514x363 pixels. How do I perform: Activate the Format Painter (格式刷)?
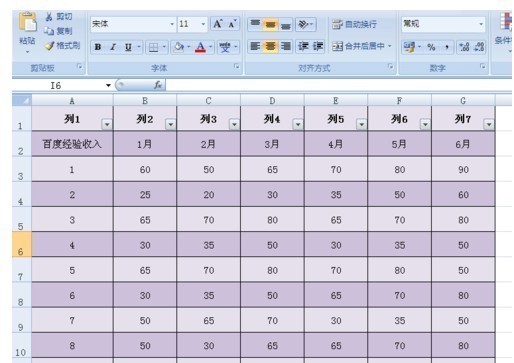[x=63, y=46]
